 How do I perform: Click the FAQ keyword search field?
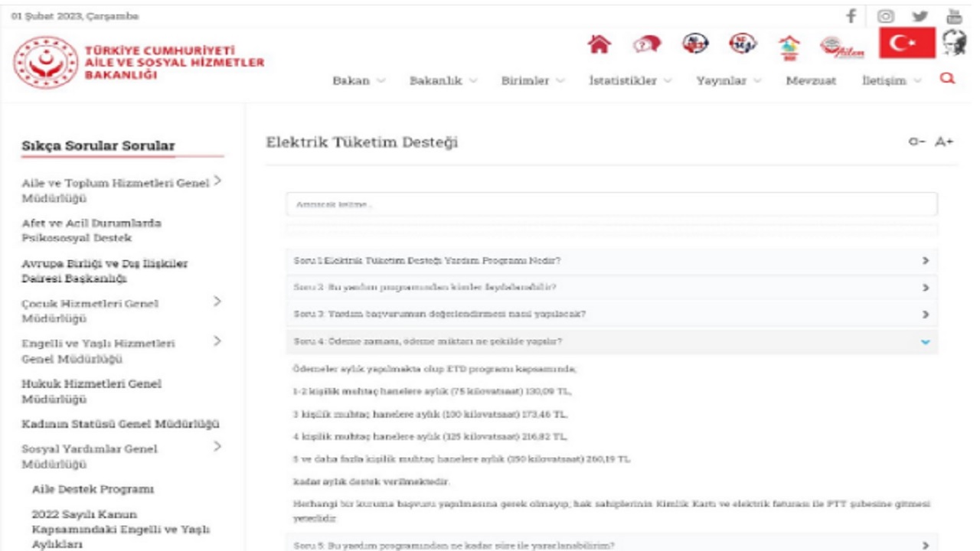coord(611,205)
